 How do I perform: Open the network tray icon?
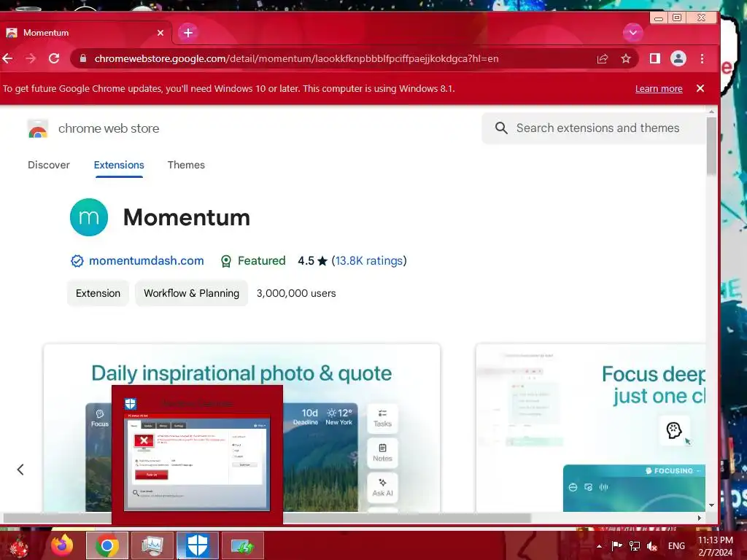[635, 545]
